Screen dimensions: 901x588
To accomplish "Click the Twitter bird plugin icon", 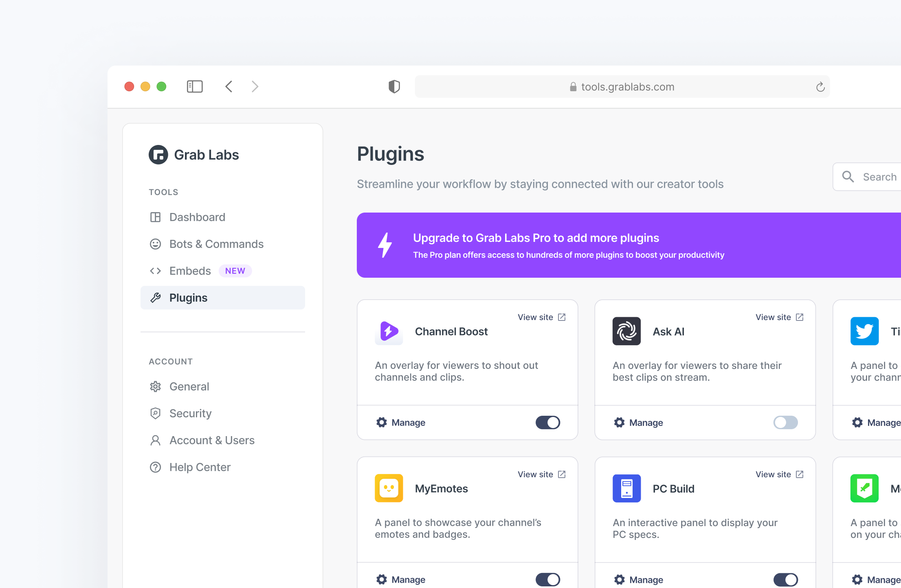I will [x=864, y=331].
